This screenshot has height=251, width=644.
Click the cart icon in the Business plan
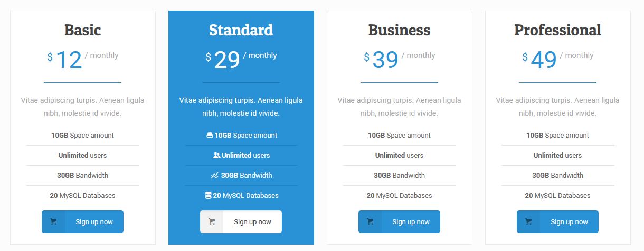[x=370, y=222]
